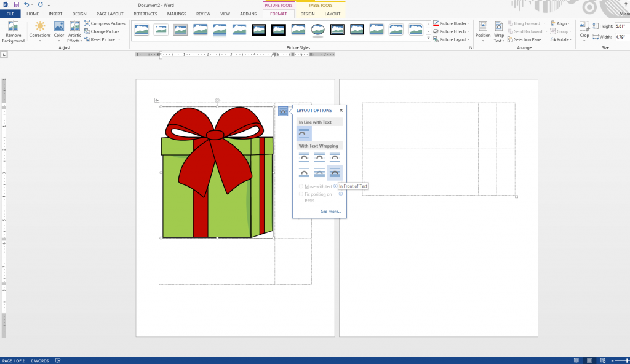The width and height of the screenshot is (630, 364).
Task: Open the Align dropdown
Action: click(x=560, y=23)
